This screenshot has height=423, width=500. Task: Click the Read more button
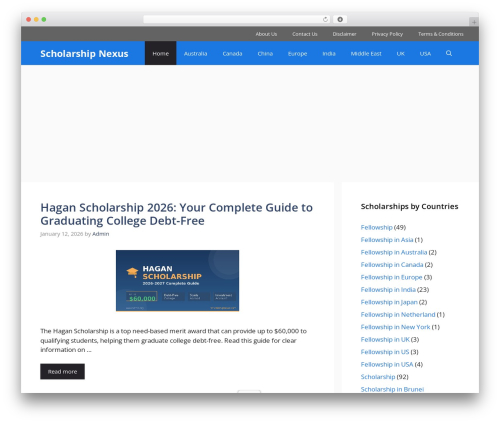click(62, 371)
